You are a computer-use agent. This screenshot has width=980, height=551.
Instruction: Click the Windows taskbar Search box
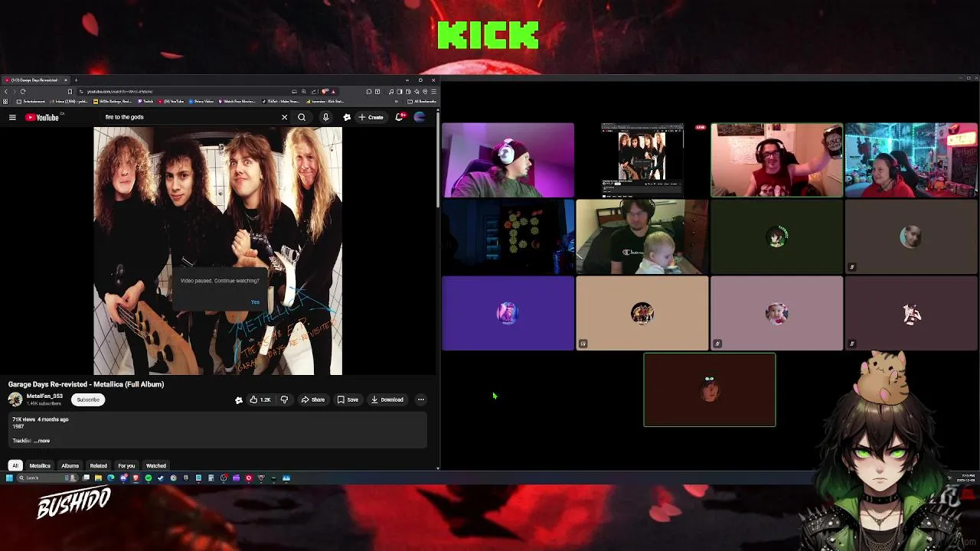point(47,478)
